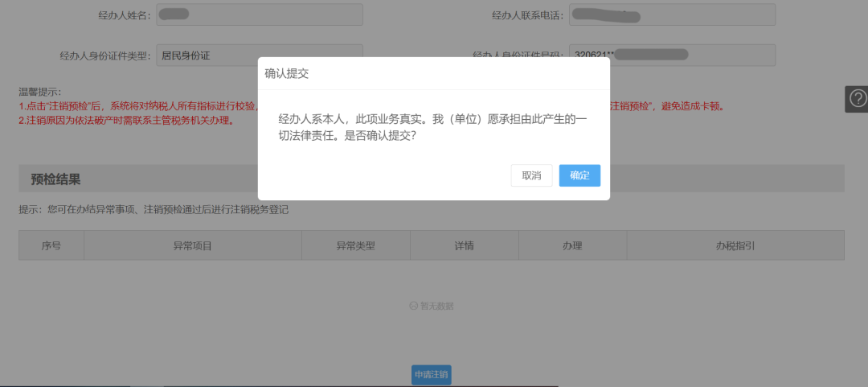Focus the 经办人姓名 input field
The height and width of the screenshot is (387, 868).
[x=259, y=14]
